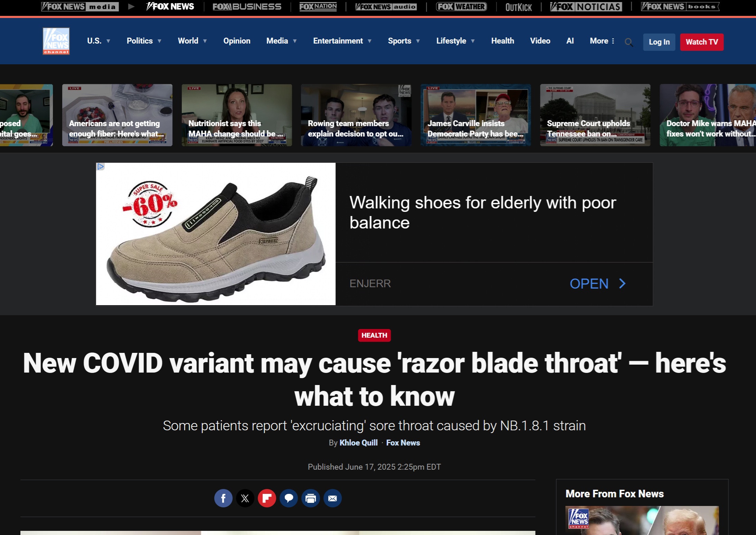Click the Watch TV button

pos(702,42)
